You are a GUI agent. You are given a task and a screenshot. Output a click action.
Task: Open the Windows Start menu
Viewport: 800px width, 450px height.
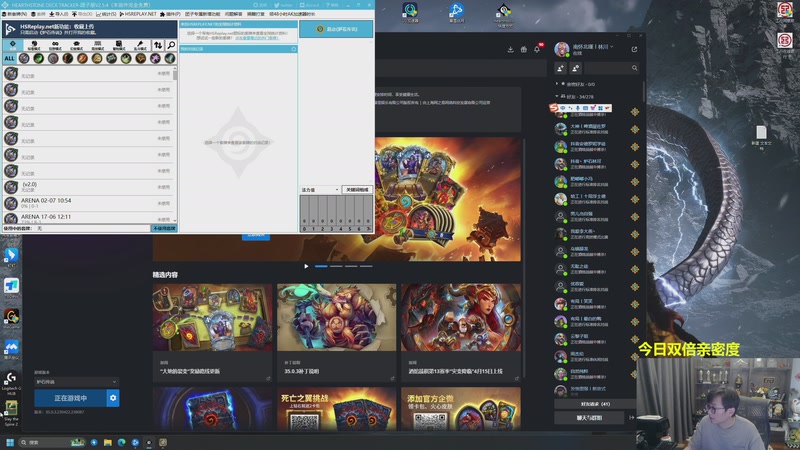tap(10, 442)
